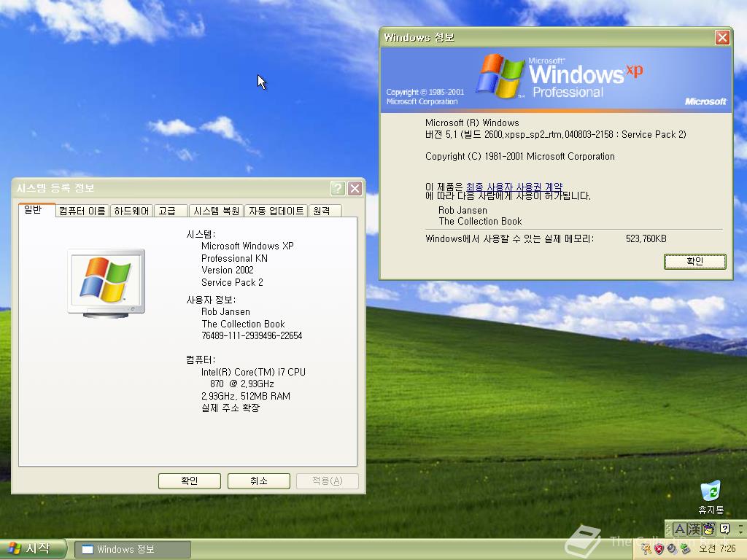
Task: Open the IME pad tools icon on language bar
Action: [709, 529]
